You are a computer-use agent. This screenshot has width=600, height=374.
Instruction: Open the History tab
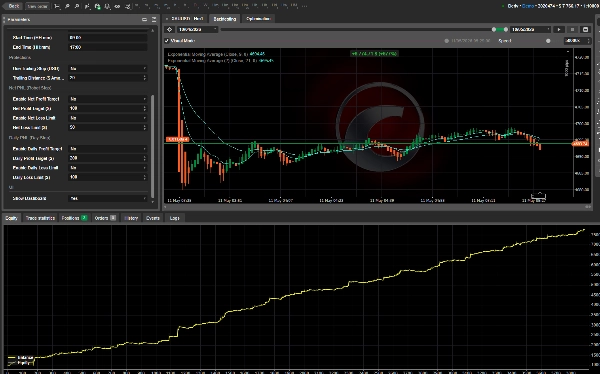coord(131,218)
